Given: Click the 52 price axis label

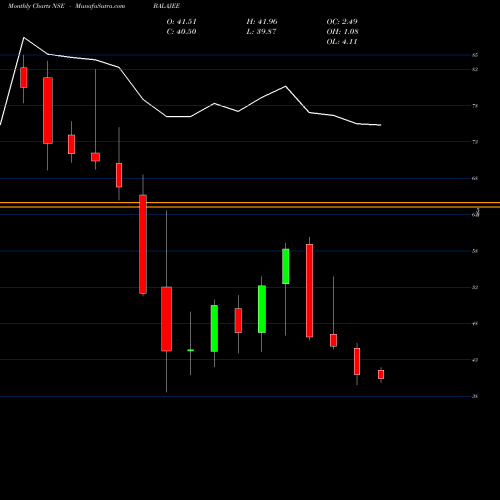Looking at the screenshot, I should click(x=475, y=287).
